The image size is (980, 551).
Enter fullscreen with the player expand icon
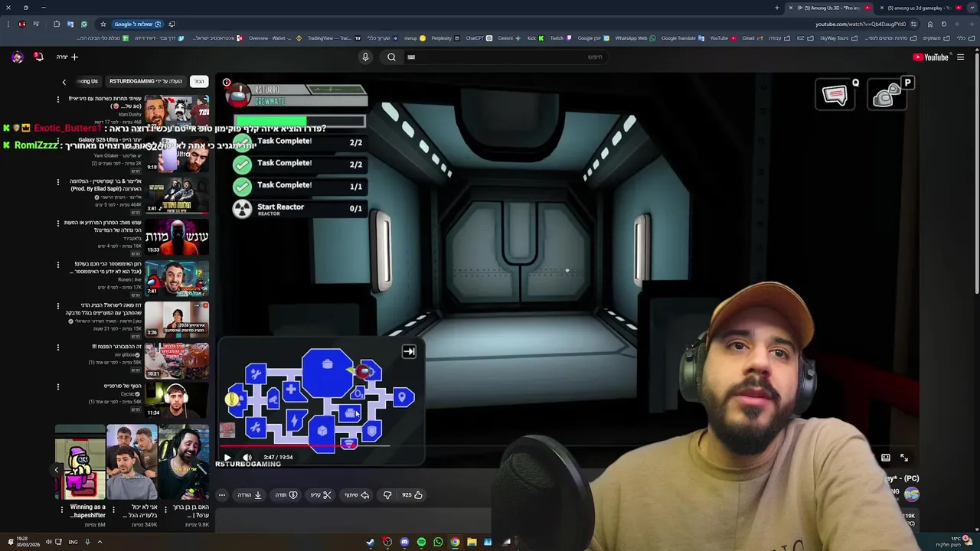pos(904,458)
